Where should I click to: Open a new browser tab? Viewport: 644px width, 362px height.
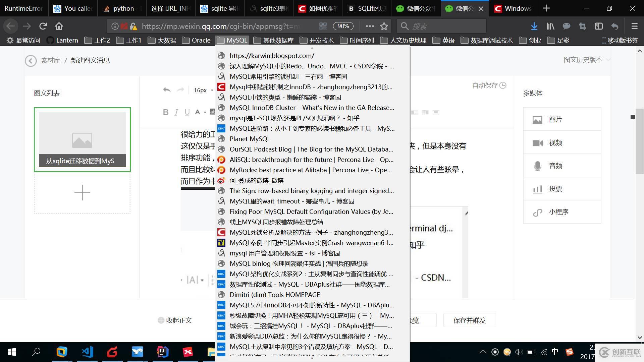coord(546,8)
